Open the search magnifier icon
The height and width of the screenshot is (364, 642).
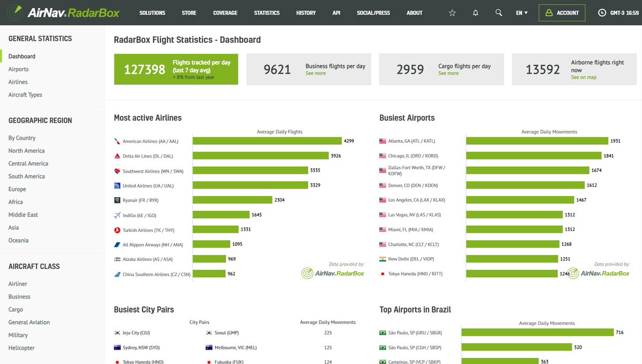coord(499,13)
